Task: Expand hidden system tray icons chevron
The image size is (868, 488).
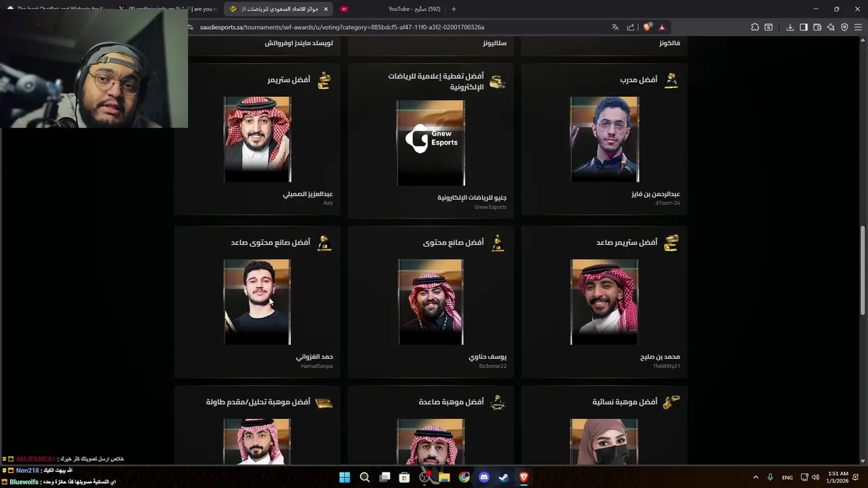Action: click(755, 477)
